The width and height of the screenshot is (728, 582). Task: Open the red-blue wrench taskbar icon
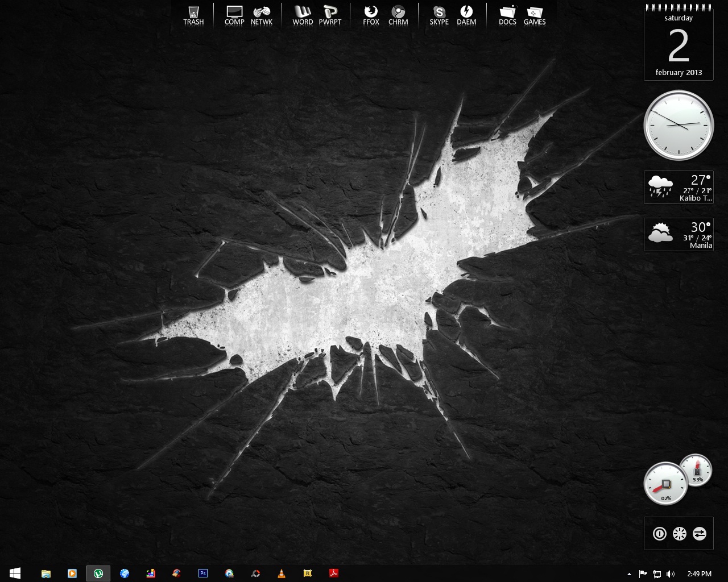click(177, 573)
